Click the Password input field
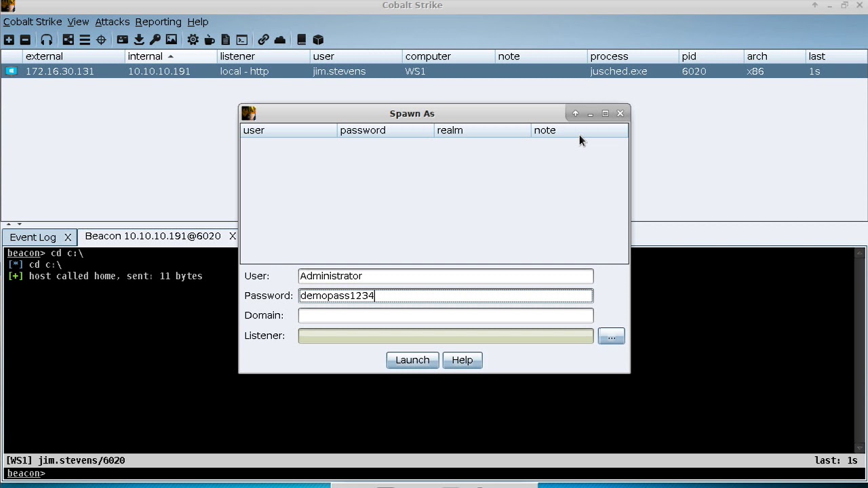The height and width of the screenshot is (488, 868). (446, 296)
